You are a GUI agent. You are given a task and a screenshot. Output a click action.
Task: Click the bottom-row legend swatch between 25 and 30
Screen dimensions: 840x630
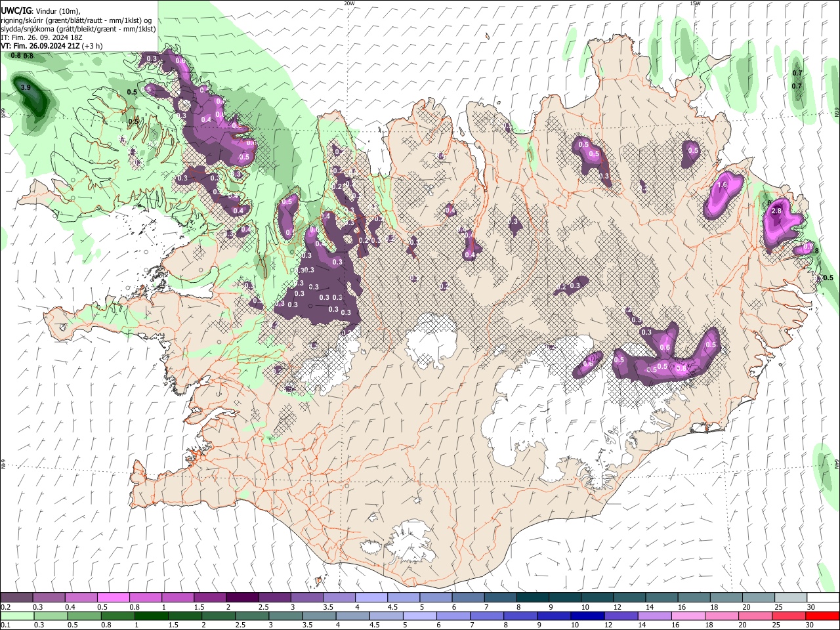click(787, 616)
